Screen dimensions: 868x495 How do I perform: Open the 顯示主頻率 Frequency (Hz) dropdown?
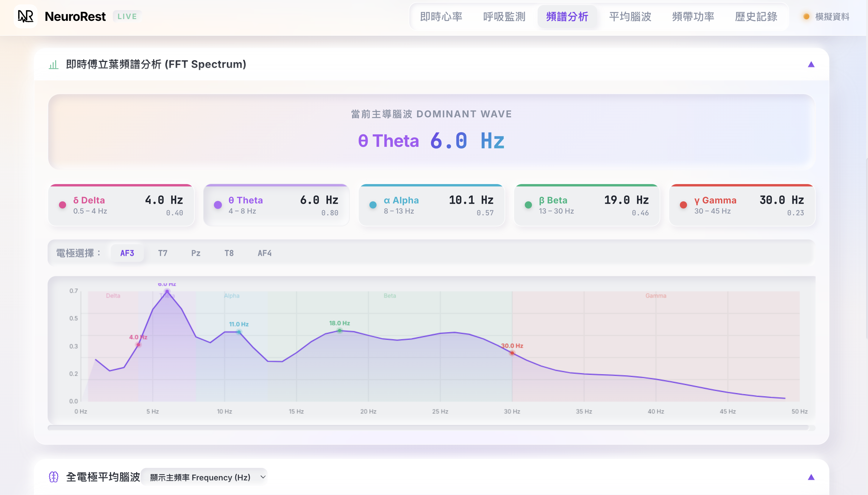coord(204,477)
